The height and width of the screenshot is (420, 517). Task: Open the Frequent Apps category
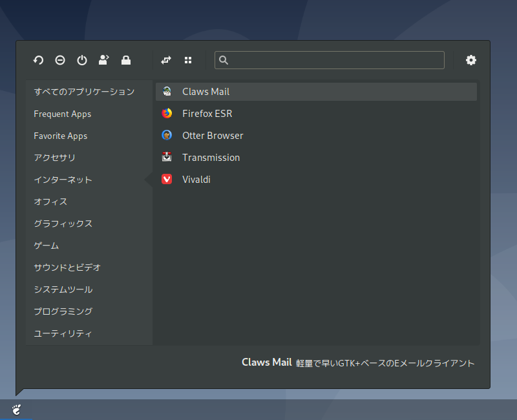pyautogui.click(x=62, y=114)
